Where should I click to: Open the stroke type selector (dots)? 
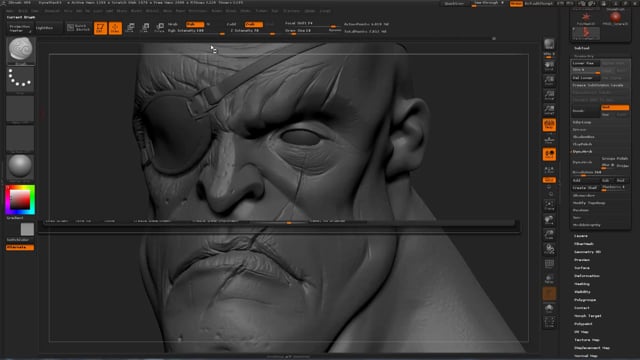20,79
